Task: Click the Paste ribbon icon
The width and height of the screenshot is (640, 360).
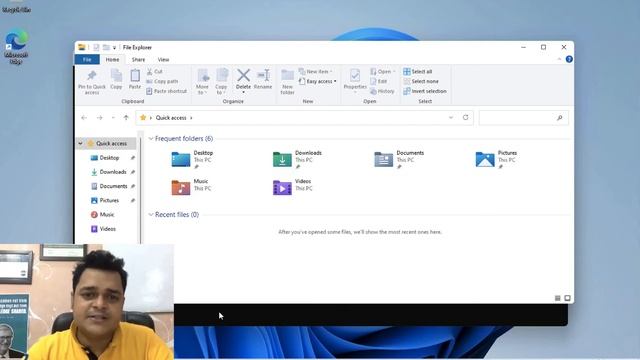Action: pos(135,79)
